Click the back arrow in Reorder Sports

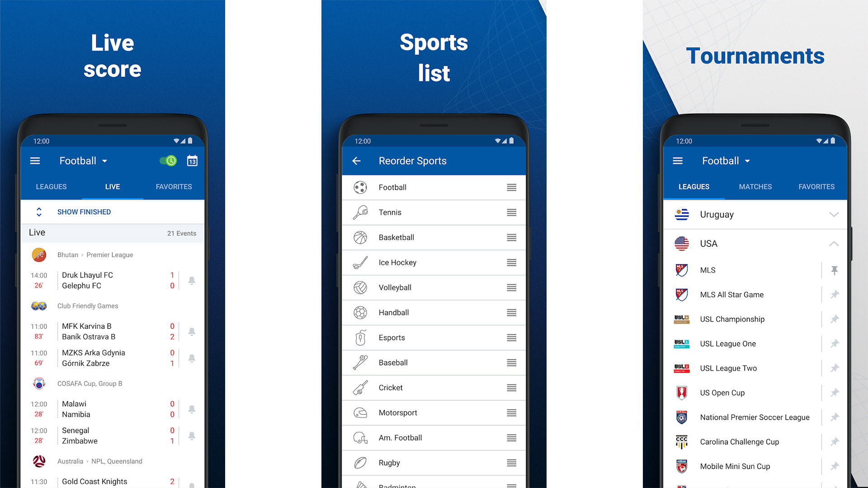click(358, 161)
